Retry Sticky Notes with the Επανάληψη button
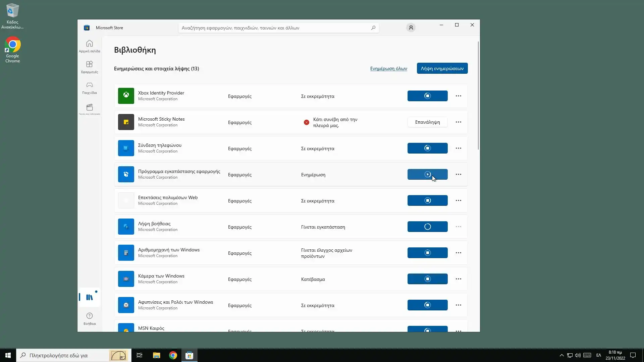This screenshot has height=362, width=644. pos(427,122)
